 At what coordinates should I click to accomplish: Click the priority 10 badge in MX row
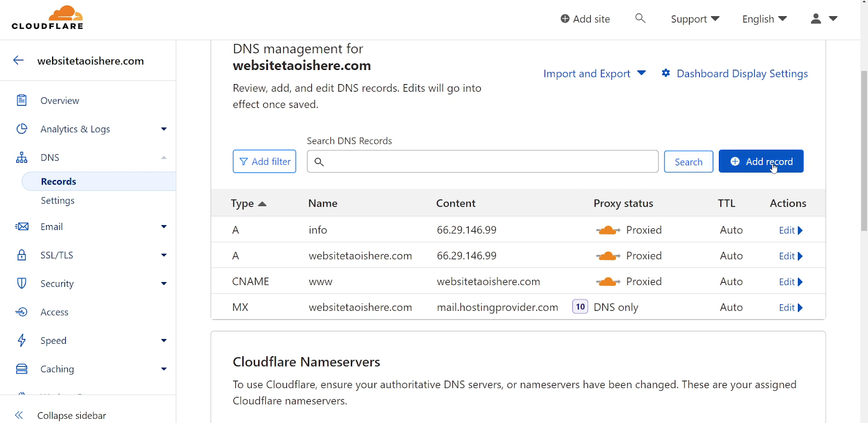click(x=580, y=307)
